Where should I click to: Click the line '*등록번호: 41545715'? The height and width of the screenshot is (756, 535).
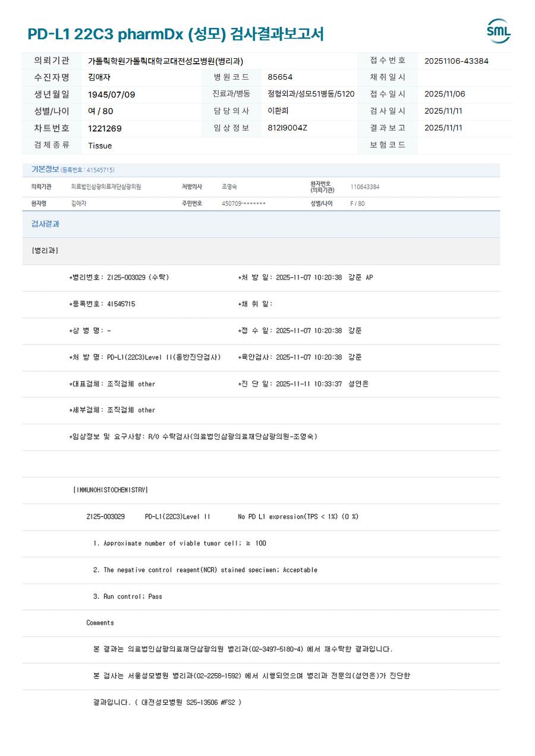[x=102, y=304]
